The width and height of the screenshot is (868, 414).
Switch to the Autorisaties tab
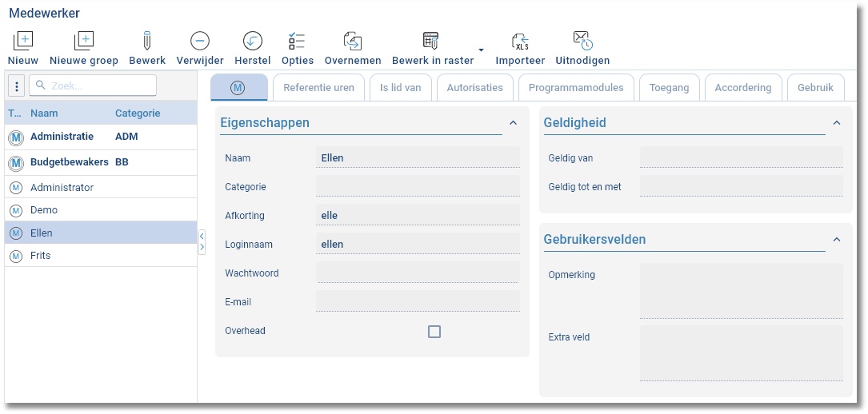tap(474, 88)
